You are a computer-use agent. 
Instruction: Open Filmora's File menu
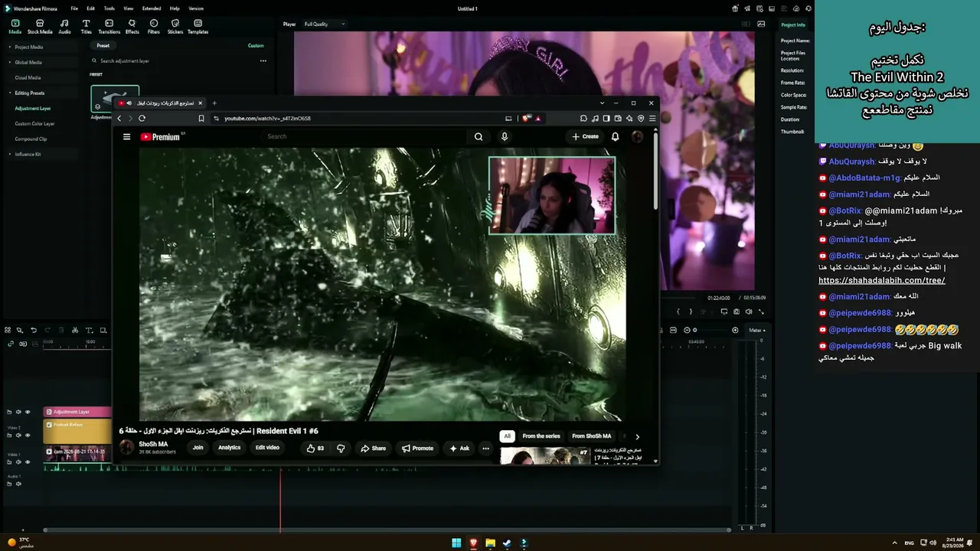[x=74, y=8]
